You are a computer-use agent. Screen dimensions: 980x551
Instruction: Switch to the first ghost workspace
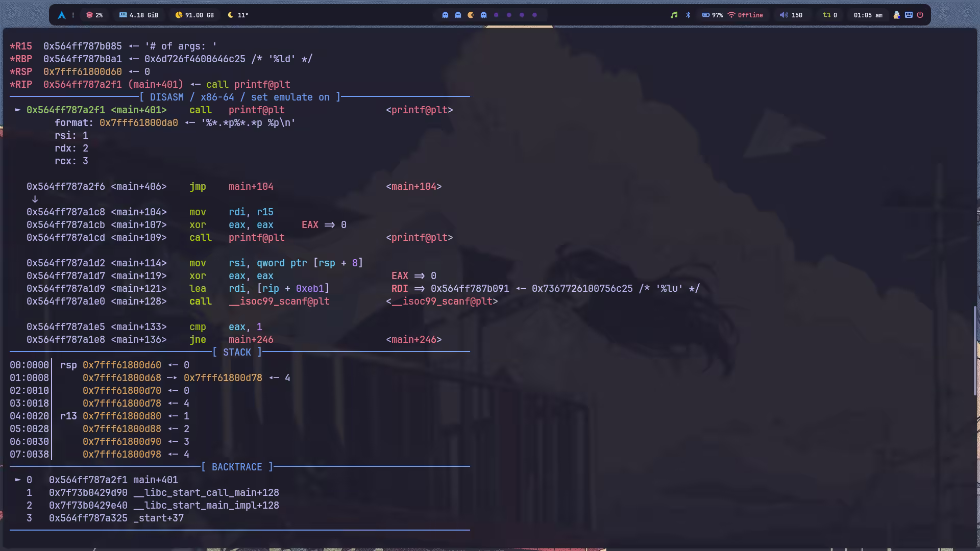pos(445,15)
